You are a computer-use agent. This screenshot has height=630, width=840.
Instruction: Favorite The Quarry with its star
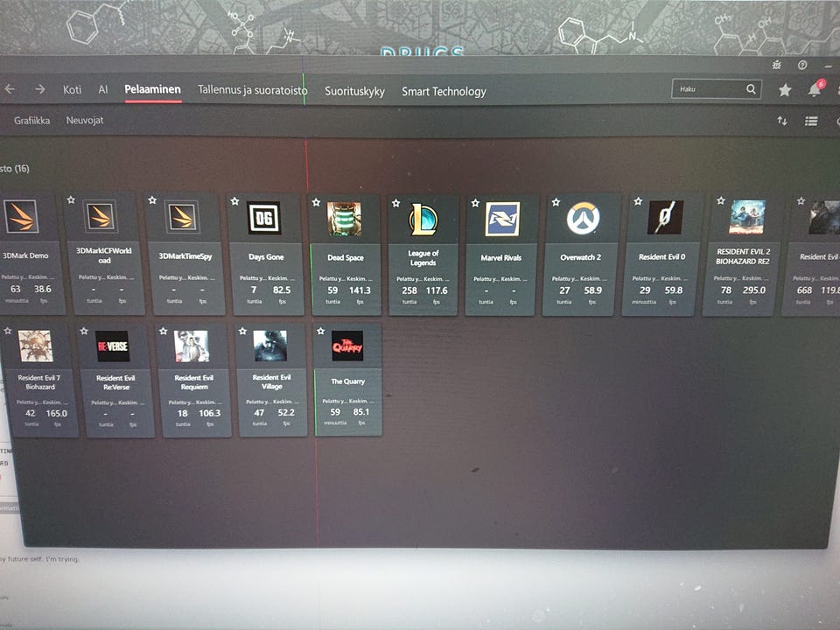320,331
